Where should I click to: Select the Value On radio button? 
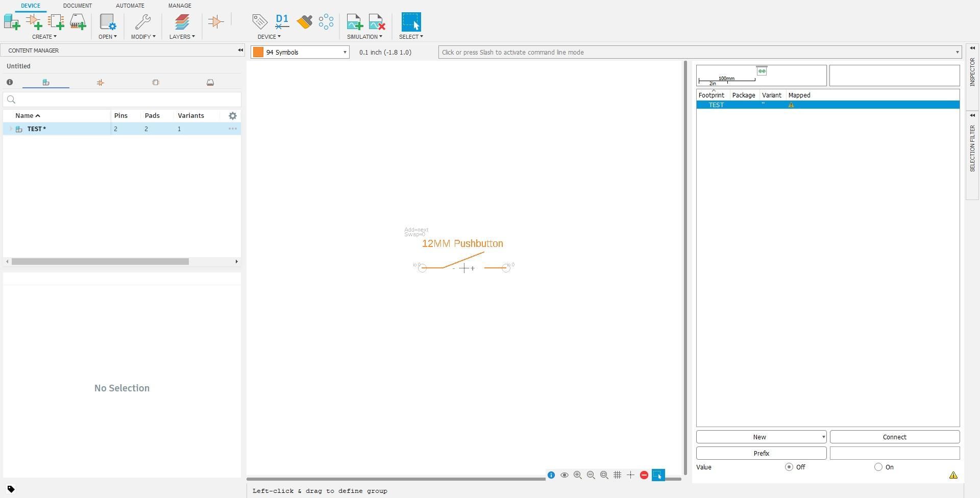[x=878, y=467]
